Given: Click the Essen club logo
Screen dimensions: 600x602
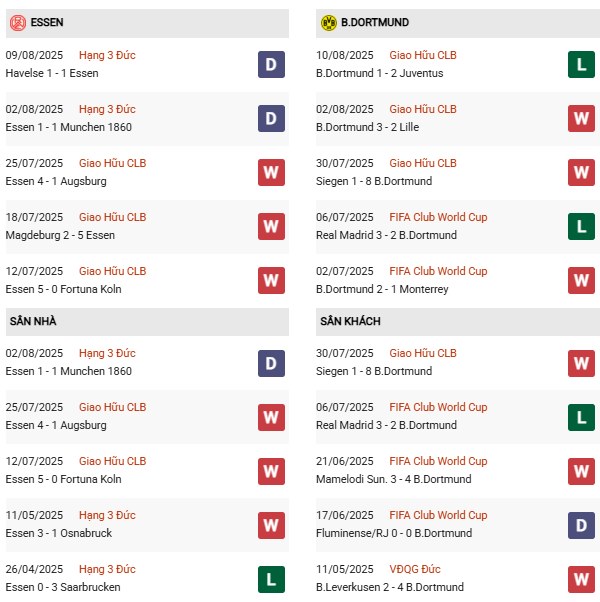Looking at the screenshot, I should [x=18, y=22].
